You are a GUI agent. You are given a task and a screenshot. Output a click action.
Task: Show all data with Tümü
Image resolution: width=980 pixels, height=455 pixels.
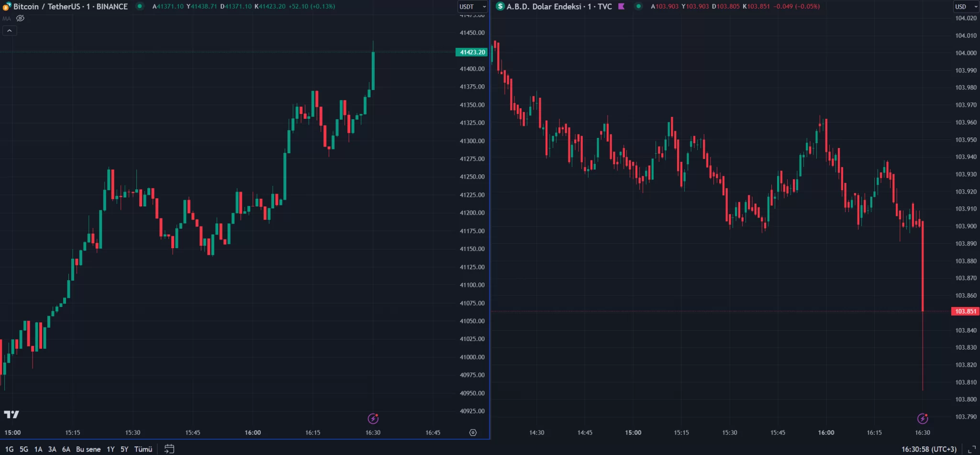click(143, 449)
